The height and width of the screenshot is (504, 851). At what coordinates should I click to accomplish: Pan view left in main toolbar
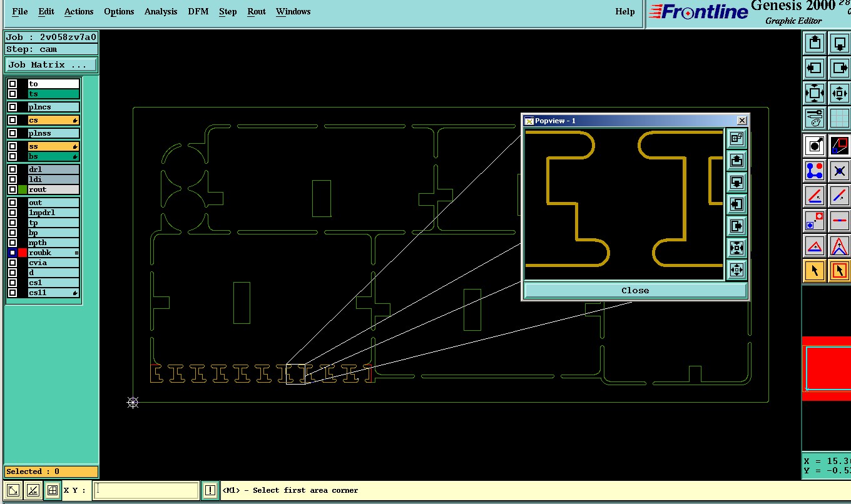(814, 68)
